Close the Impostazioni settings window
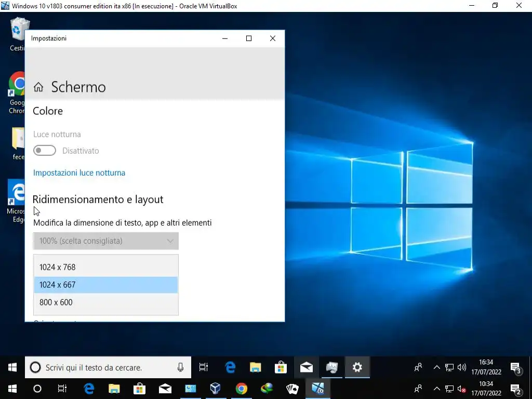This screenshot has width=532, height=399. (272, 38)
